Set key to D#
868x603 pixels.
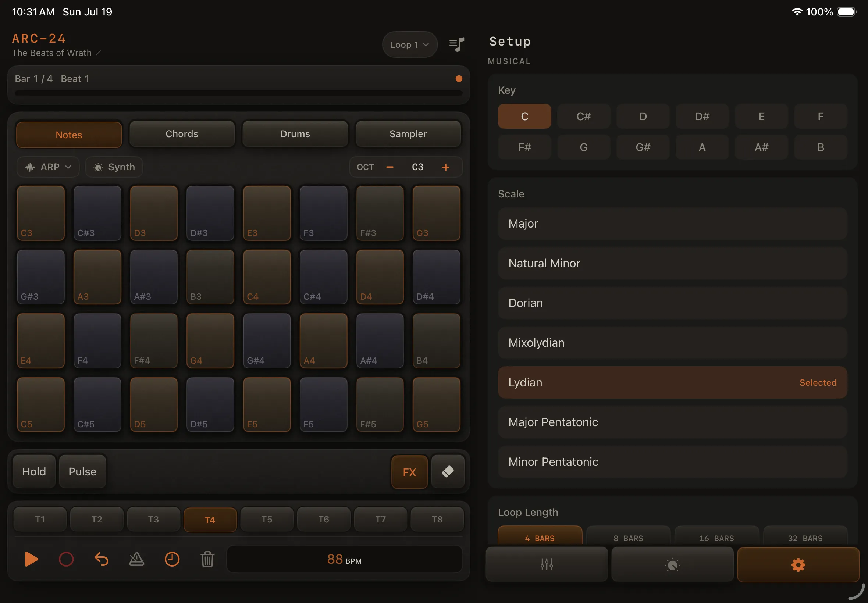[702, 116]
